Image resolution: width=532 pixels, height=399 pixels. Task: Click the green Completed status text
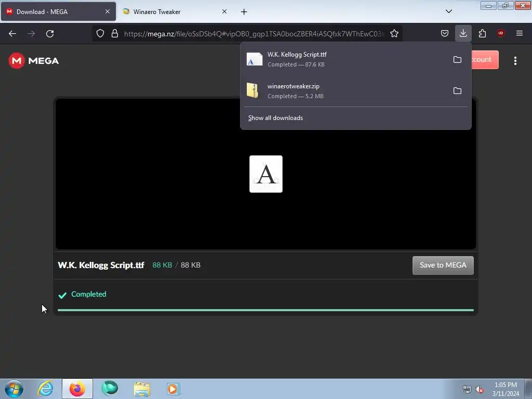(x=88, y=294)
